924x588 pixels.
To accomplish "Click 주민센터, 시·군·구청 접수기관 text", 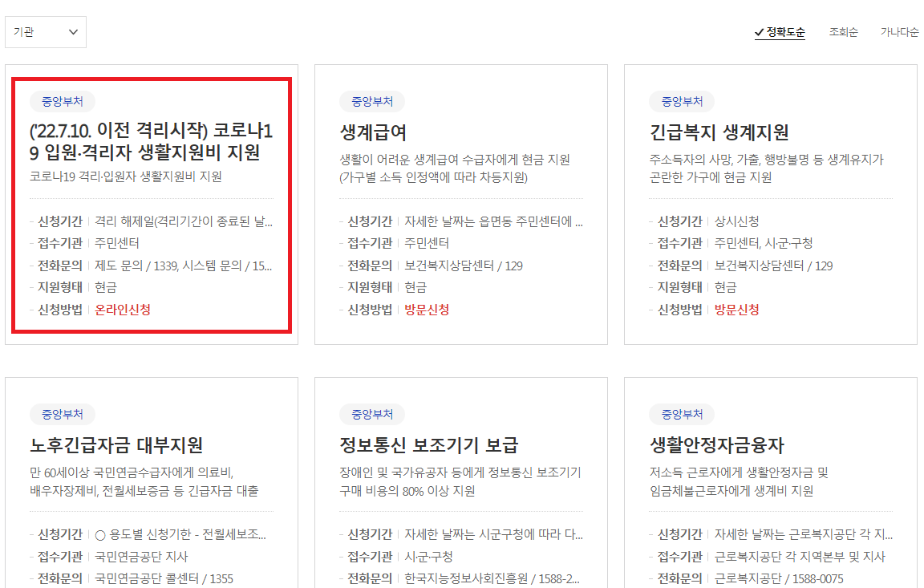I will [763, 243].
